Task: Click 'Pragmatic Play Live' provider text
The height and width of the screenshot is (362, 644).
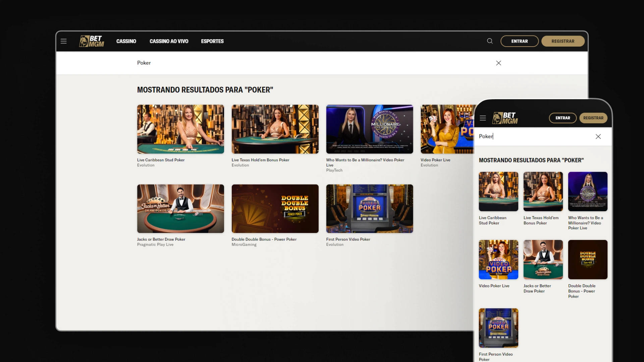Action: 155,245
